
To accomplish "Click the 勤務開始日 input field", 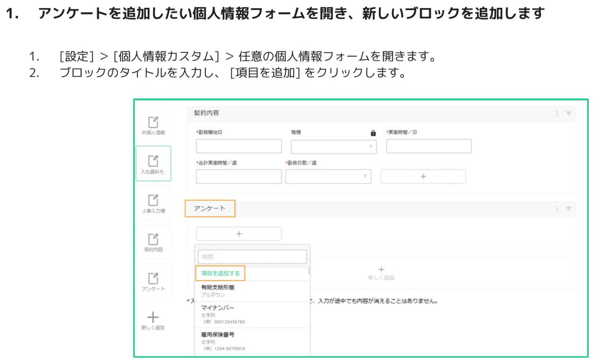I will (239, 146).
